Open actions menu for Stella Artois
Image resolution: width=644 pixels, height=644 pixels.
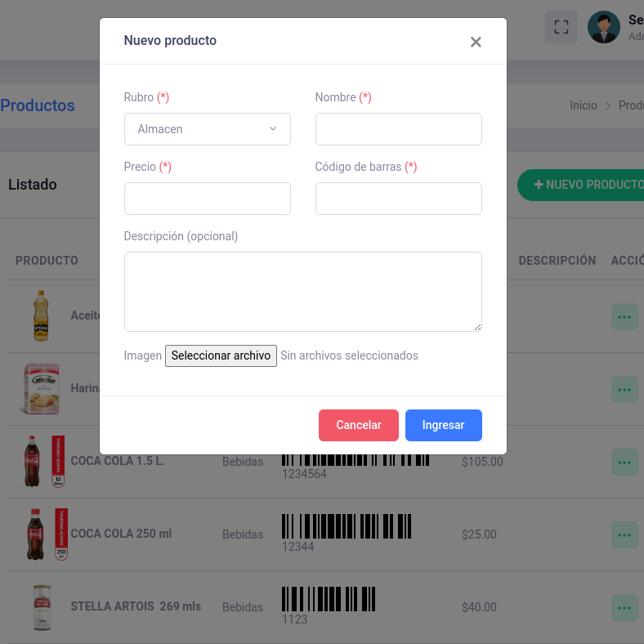coord(624,607)
